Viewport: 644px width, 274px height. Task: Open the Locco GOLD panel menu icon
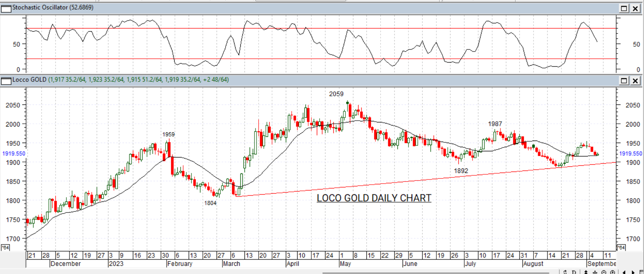pos(6,81)
